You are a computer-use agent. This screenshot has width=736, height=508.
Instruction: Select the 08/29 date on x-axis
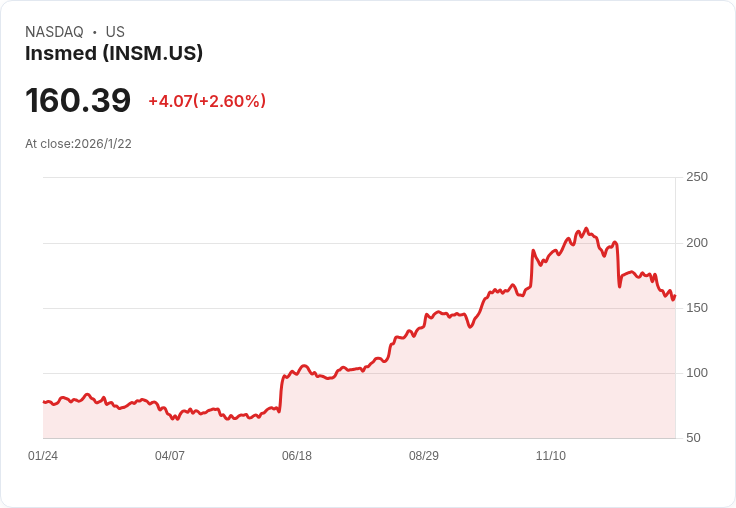pos(424,456)
